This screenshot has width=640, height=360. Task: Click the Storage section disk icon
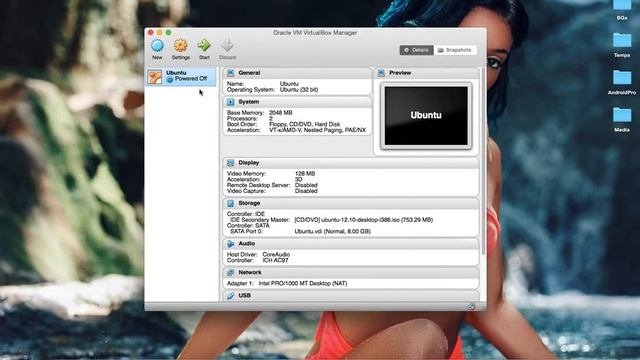click(231, 203)
